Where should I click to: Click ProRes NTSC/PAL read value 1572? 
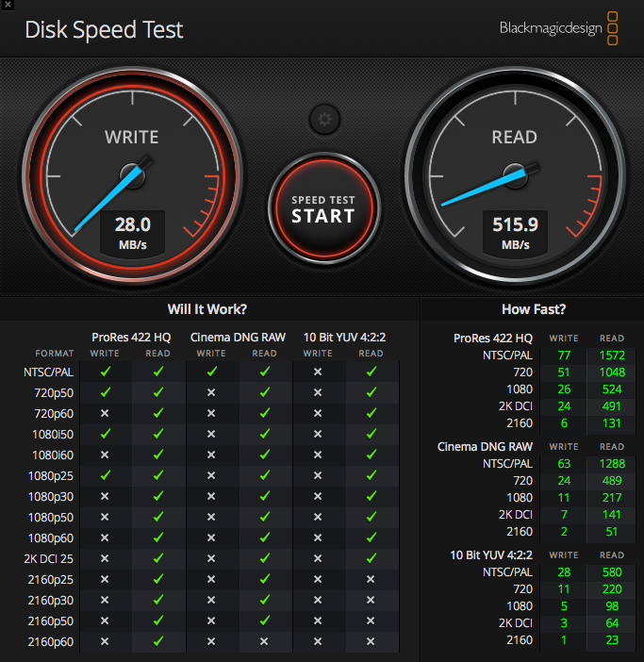(612, 356)
